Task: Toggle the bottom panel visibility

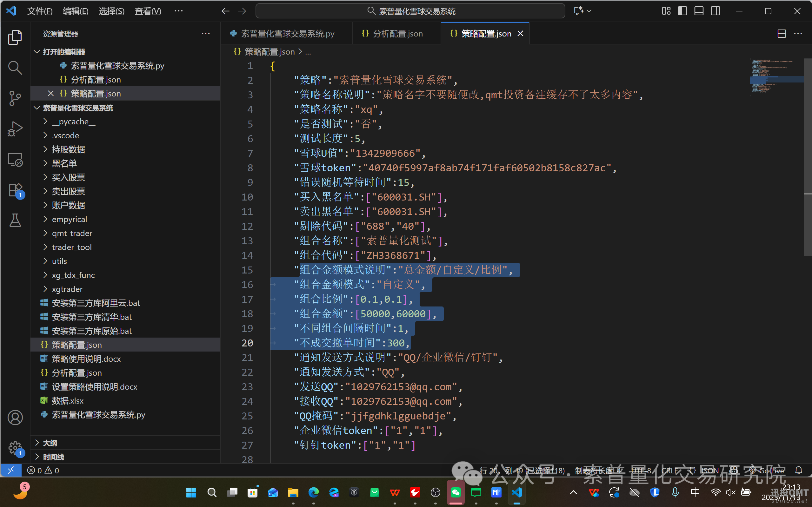Action: (699, 11)
